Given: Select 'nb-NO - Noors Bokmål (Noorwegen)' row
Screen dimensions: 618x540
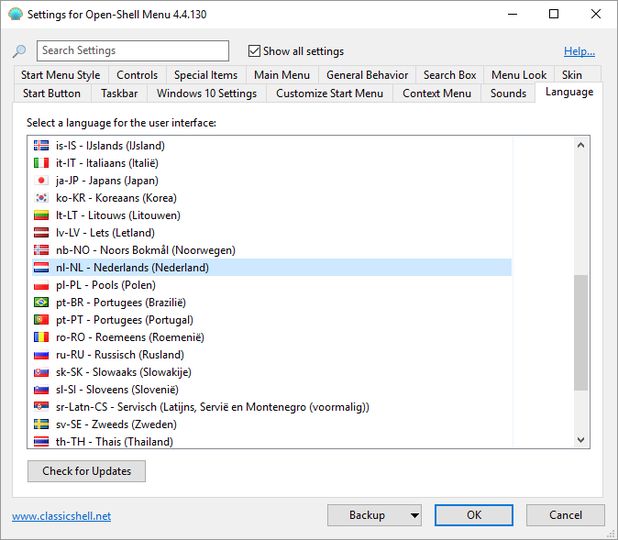Looking at the screenshot, I should click(x=272, y=250).
